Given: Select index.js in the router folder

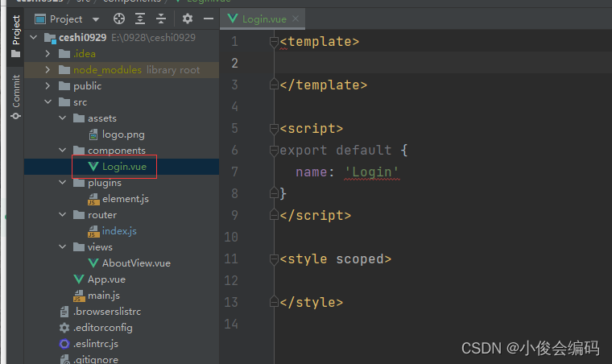Looking at the screenshot, I should tap(119, 231).
